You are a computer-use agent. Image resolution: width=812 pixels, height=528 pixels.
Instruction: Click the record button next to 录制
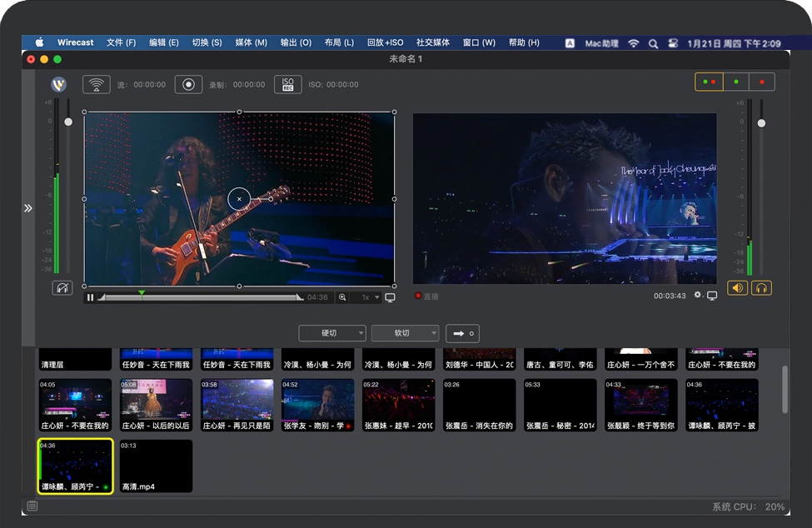[188, 84]
